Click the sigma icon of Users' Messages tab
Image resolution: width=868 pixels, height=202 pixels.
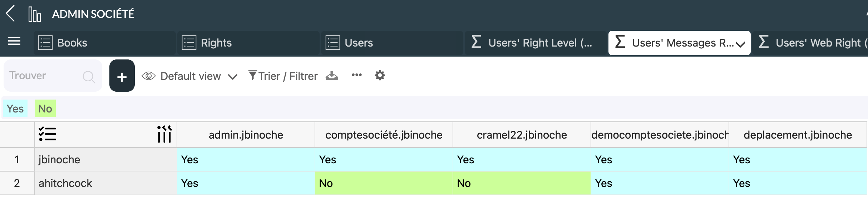click(x=620, y=42)
